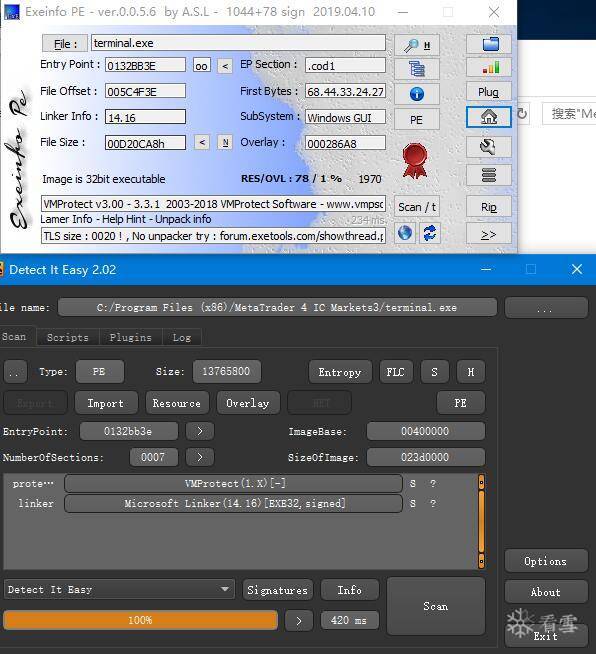Viewport: 596px width, 654px height.
Task: Switch to the Plugins tab
Action: [131, 337]
